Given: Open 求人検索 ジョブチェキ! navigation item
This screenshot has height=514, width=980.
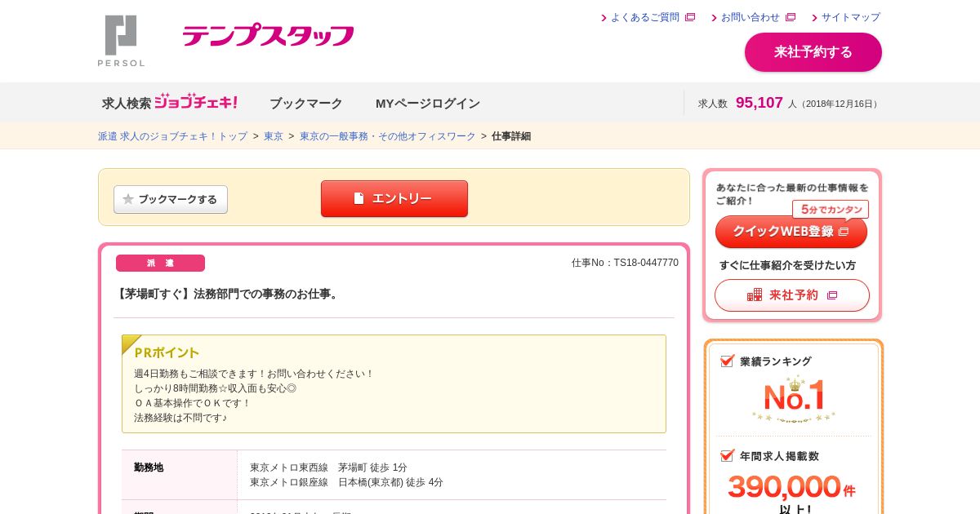Looking at the screenshot, I should click(x=169, y=103).
